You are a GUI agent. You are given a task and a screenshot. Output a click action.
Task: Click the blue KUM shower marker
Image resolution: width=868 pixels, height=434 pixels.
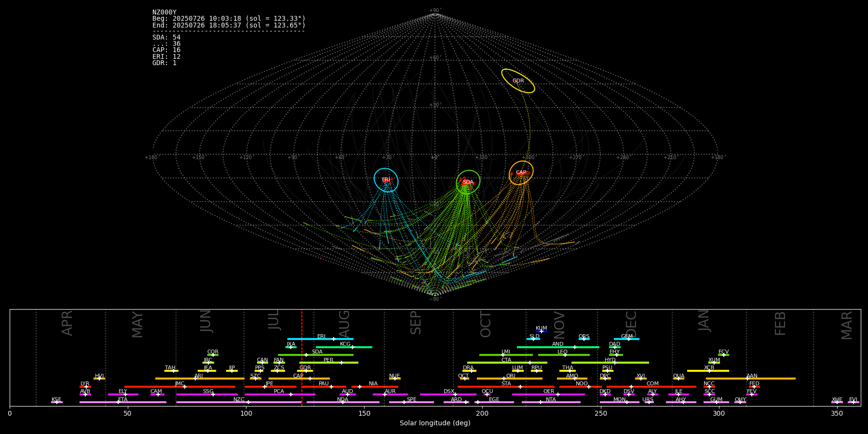542,331
